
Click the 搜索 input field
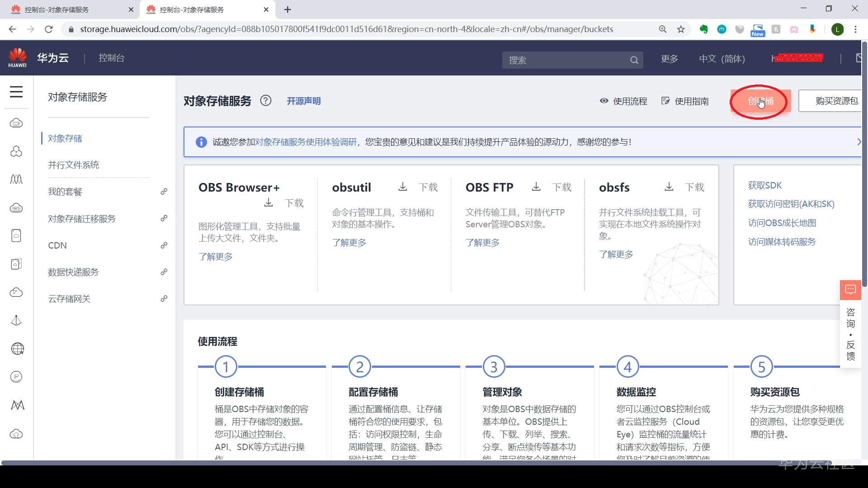click(x=565, y=60)
